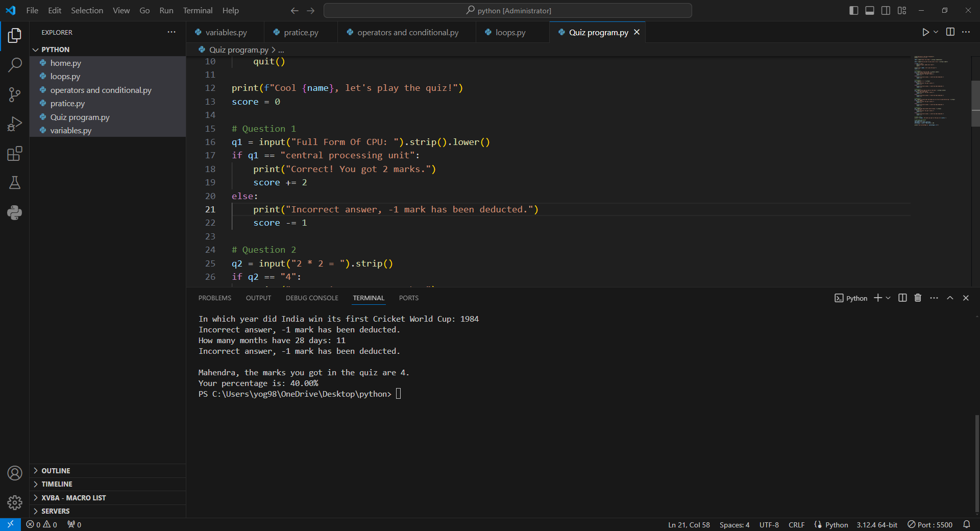Open the Manage gear menu
Screen dimensions: 980x531
15,503
